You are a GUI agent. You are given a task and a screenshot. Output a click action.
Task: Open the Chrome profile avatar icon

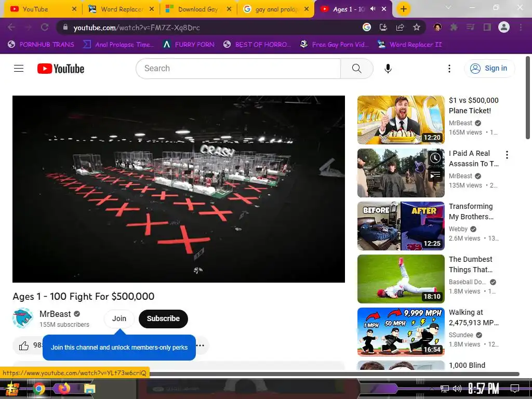pyautogui.click(x=504, y=27)
